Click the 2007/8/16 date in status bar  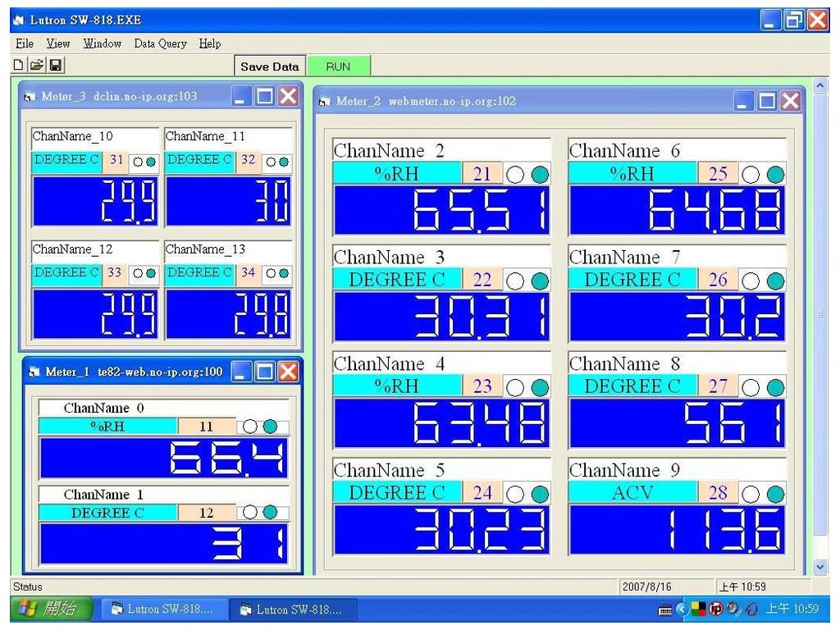[x=647, y=587]
